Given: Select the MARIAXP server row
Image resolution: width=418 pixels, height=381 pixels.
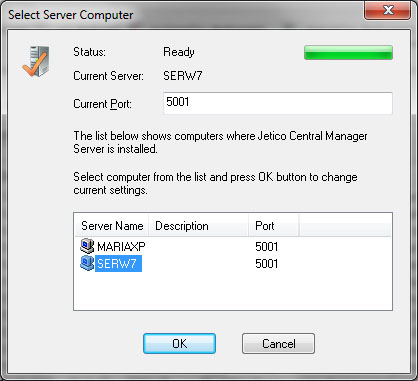Looking at the screenshot, I should (x=233, y=247).
